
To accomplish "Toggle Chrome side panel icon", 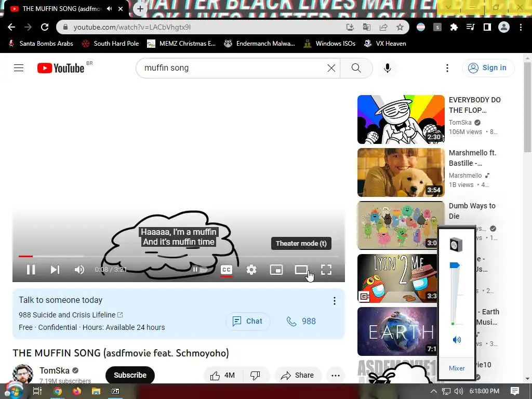I will pyautogui.click(x=487, y=27).
